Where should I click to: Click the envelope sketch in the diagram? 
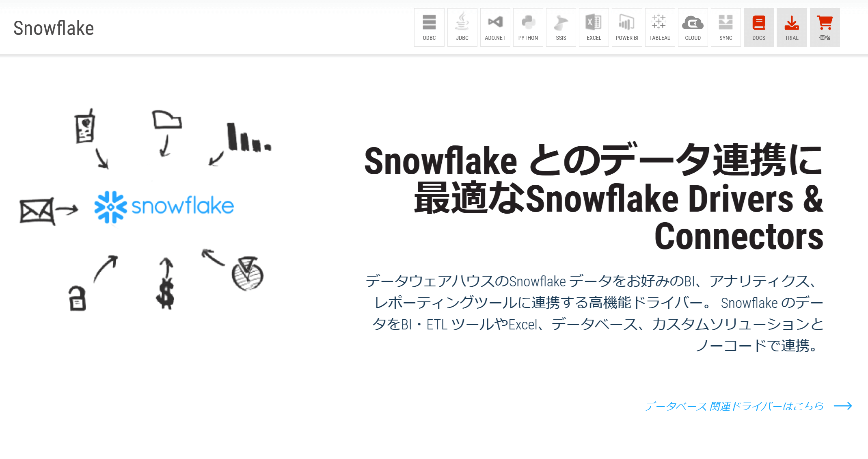(x=37, y=211)
